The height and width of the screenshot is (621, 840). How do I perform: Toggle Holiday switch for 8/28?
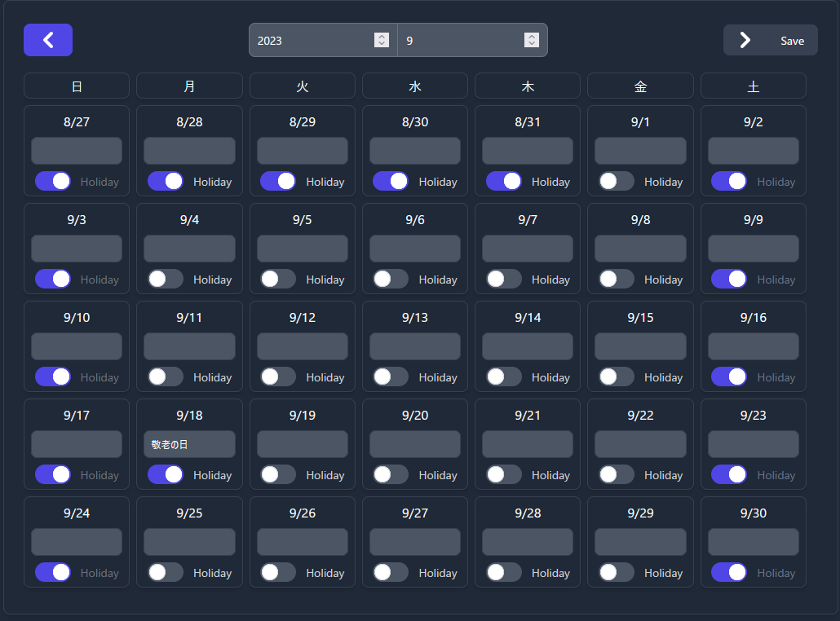point(166,181)
